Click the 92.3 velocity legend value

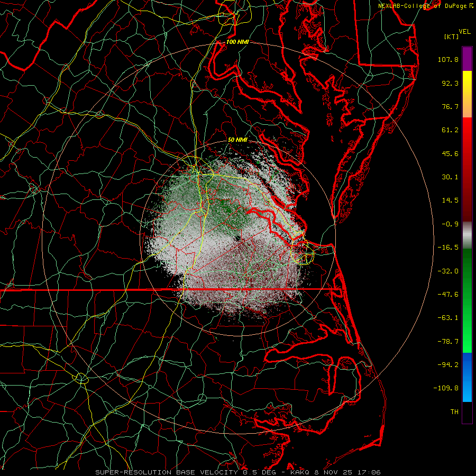pyautogui.click(x=450, y=83)
